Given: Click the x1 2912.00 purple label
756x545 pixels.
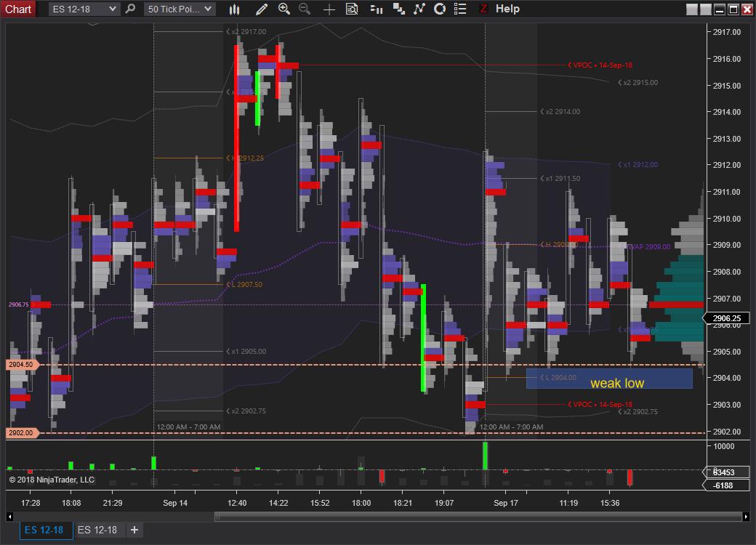Looking at the screenshot, I should click(638, 165).
